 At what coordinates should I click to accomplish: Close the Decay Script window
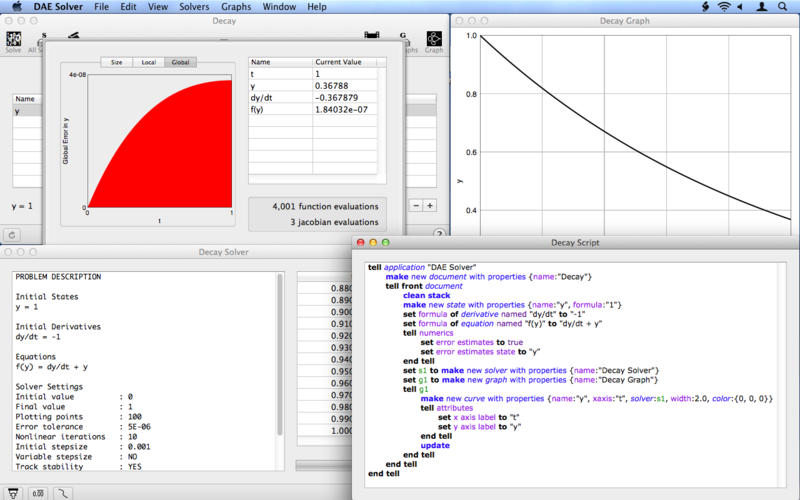(361, 242)
